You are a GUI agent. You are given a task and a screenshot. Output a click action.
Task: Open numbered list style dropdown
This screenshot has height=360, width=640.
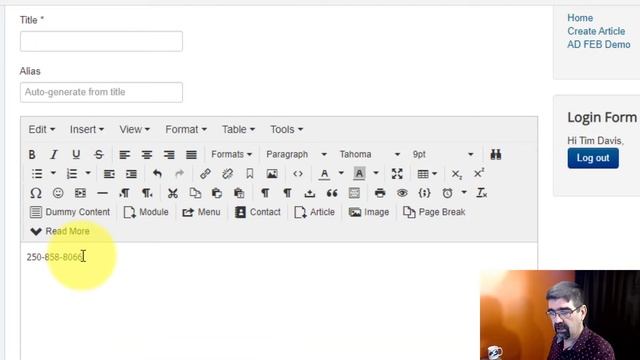(x=88, y=173)
